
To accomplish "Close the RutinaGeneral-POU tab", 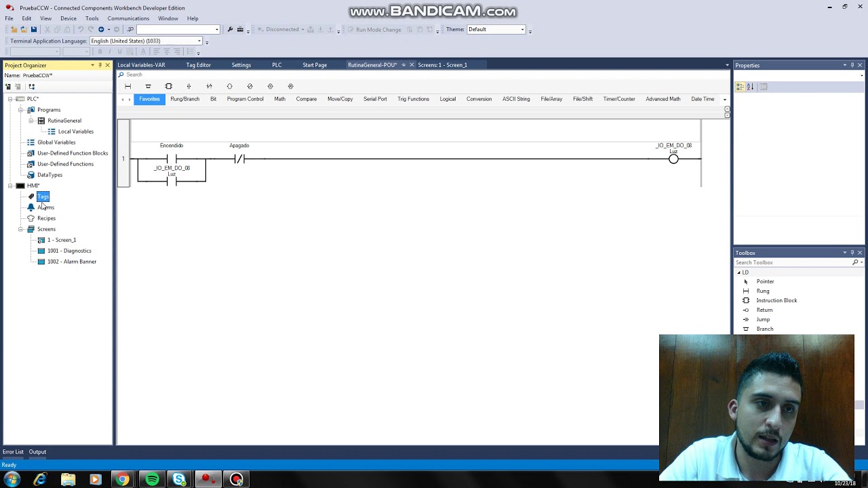I will (412, 65).
